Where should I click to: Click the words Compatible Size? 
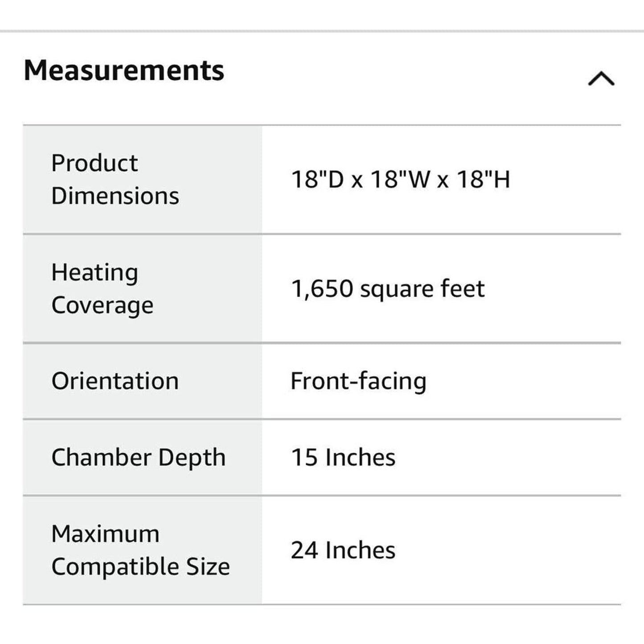point(140,567)
